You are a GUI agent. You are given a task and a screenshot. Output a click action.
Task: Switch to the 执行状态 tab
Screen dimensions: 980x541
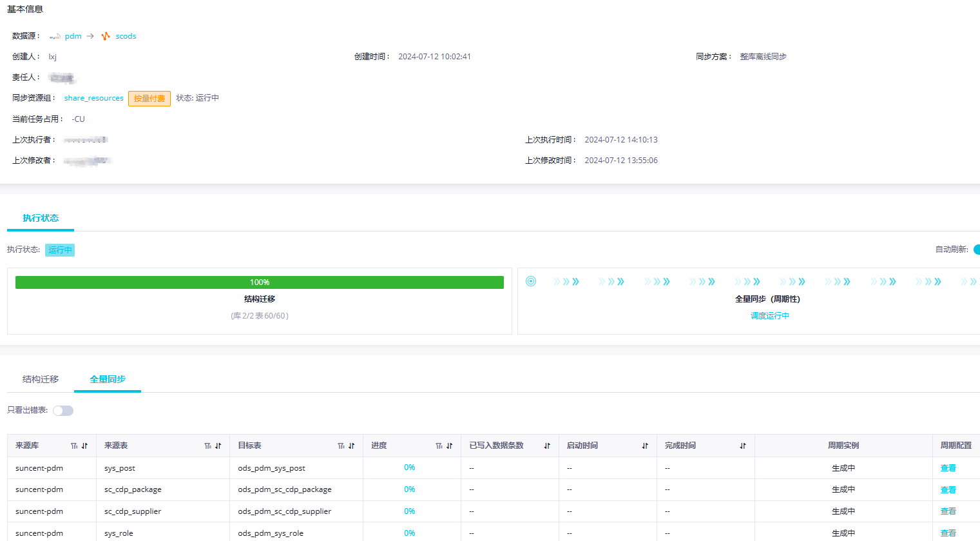(x=41, y=218)
